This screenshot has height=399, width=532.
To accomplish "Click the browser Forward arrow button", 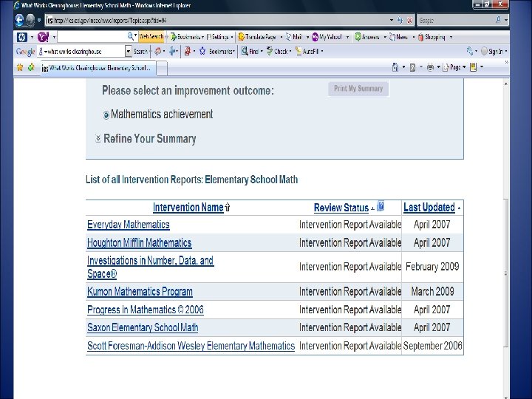I will 30,21.
